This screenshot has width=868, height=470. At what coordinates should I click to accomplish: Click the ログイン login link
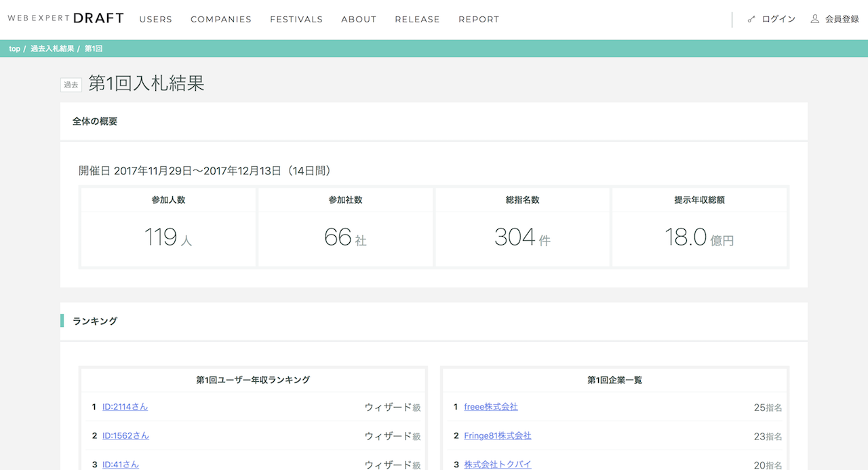pyautogui.click(x=778, y=20)
